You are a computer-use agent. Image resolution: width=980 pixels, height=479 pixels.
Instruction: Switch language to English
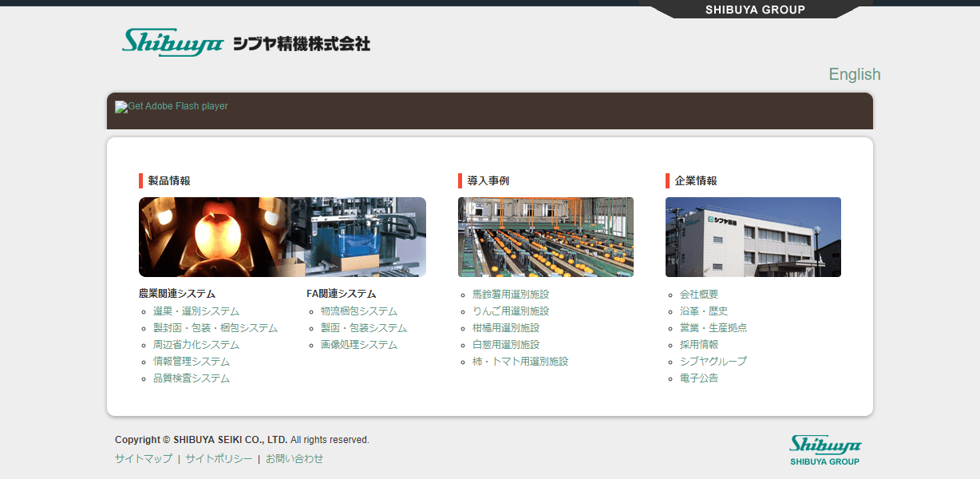pyautogui.click(x=854, y=74)
